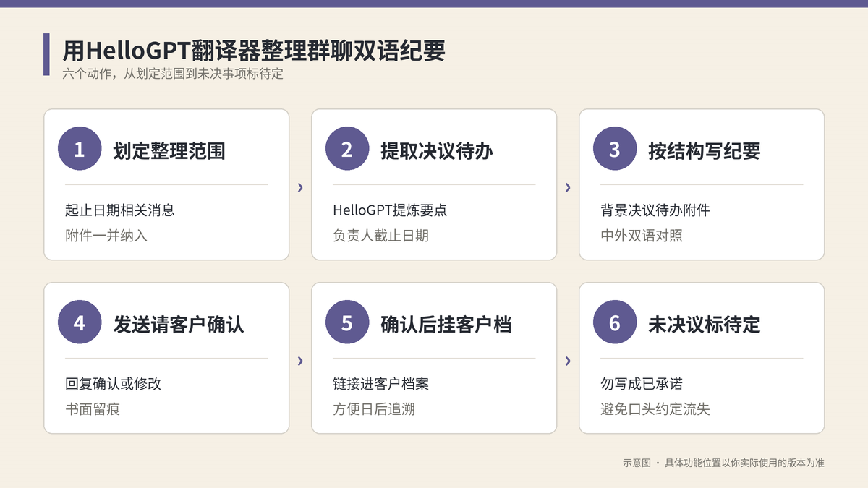The height and width of the screenshot is (488, 868).
Task: Click the line 避免口头约定流失
Action: coord(655,408)
